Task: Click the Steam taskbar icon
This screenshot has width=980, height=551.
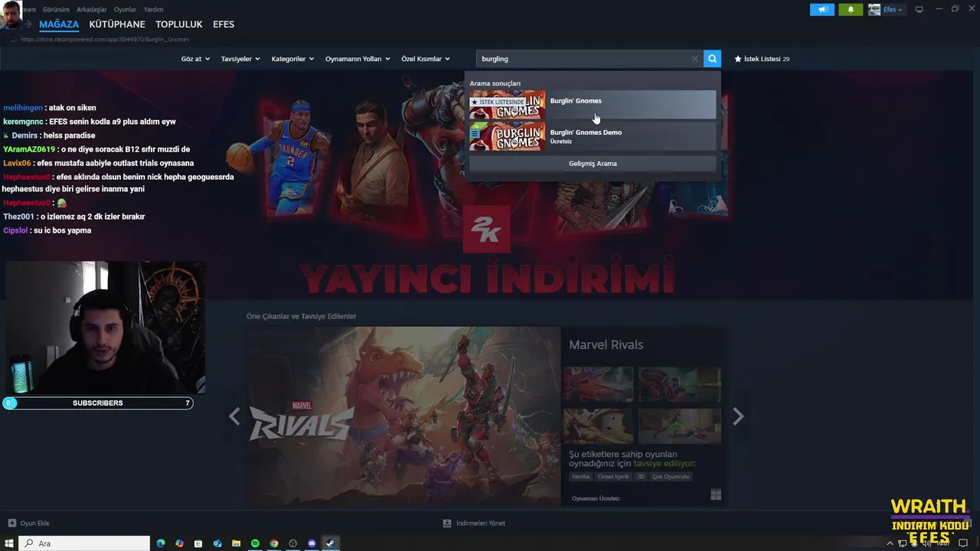Action: (331, 543)
